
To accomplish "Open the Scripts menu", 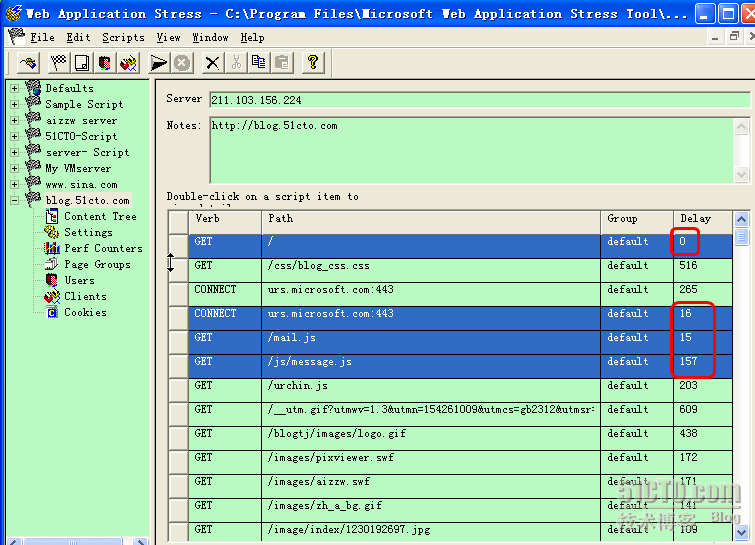I will coord(123,38).
